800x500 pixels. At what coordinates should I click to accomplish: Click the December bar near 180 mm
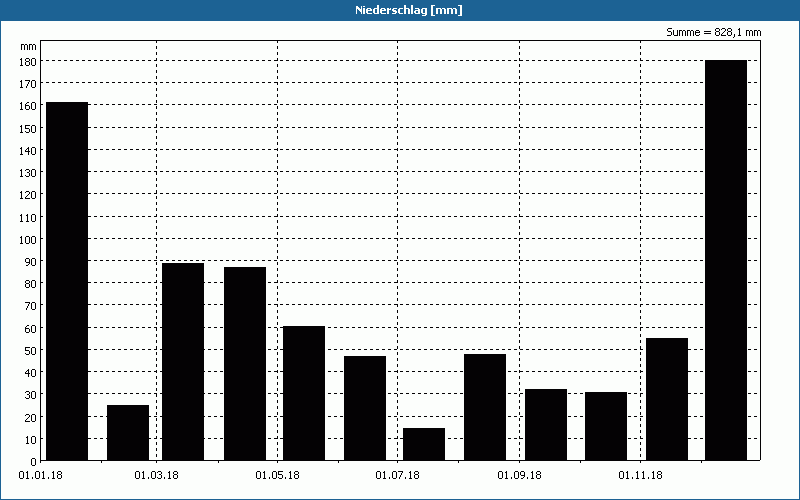tap(726, 260)
